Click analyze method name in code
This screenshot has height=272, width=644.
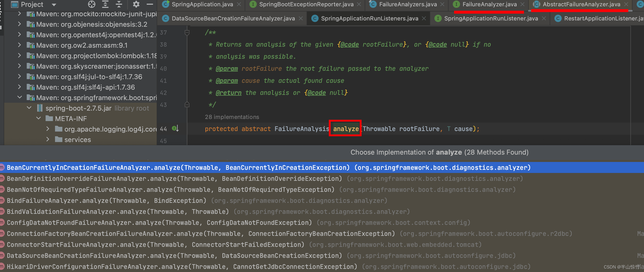point(346,129)
